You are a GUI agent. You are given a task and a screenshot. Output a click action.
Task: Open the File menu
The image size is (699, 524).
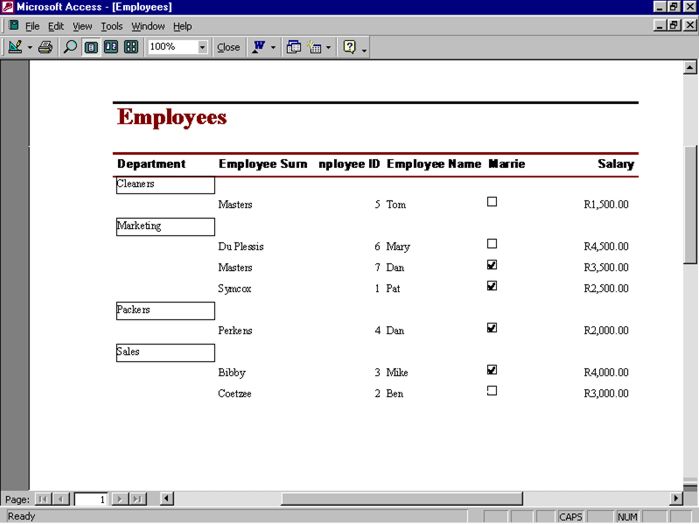pyautogui.click(x=32, y=26)
